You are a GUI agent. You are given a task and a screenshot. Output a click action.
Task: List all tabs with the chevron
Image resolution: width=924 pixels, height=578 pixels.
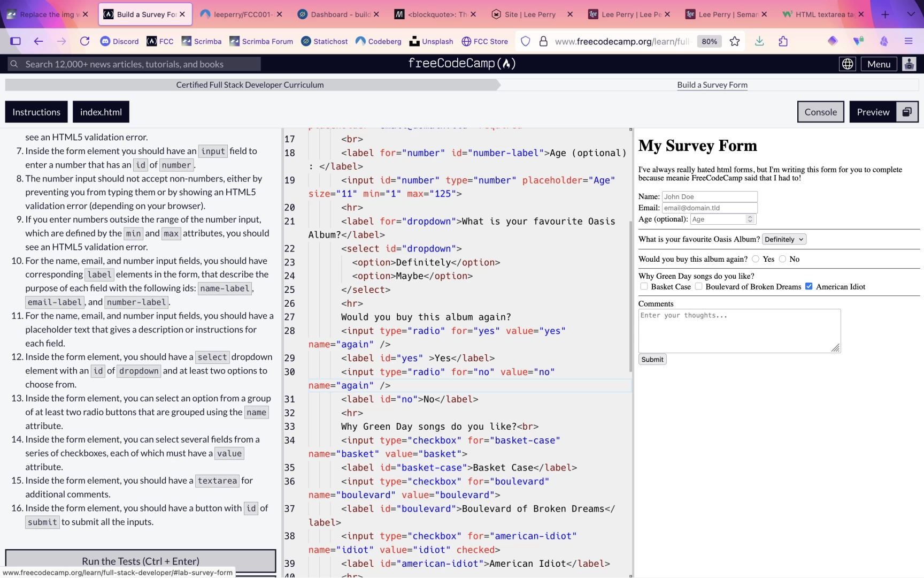coord(911,14)
